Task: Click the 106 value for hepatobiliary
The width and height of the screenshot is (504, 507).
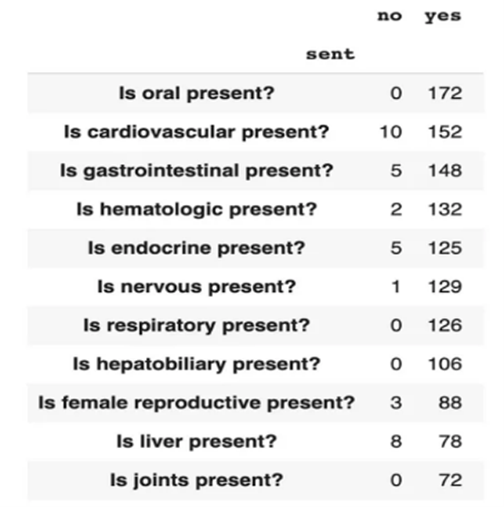Action: click(x=445, y=364)
